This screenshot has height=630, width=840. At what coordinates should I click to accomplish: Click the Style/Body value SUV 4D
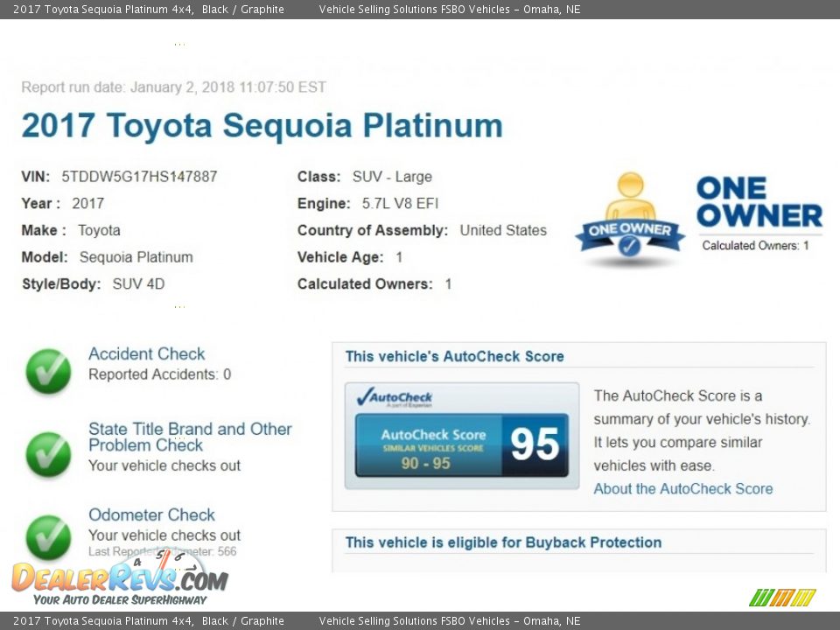[138, 283]
